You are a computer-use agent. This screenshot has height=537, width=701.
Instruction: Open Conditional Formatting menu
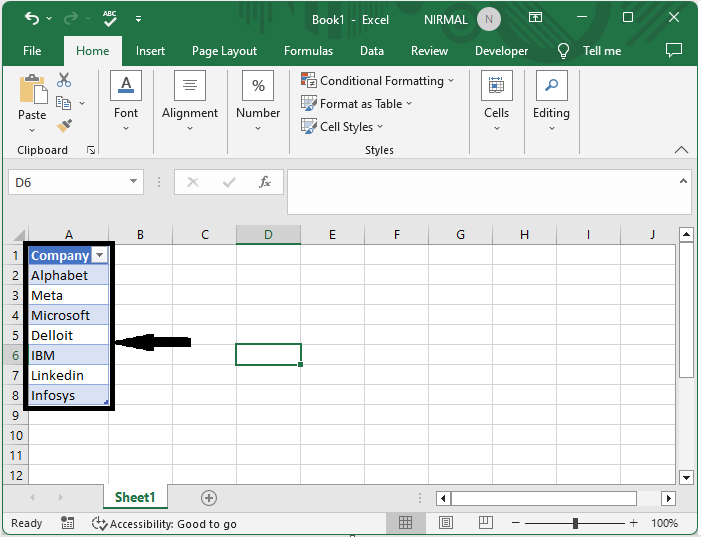(378, 81)
